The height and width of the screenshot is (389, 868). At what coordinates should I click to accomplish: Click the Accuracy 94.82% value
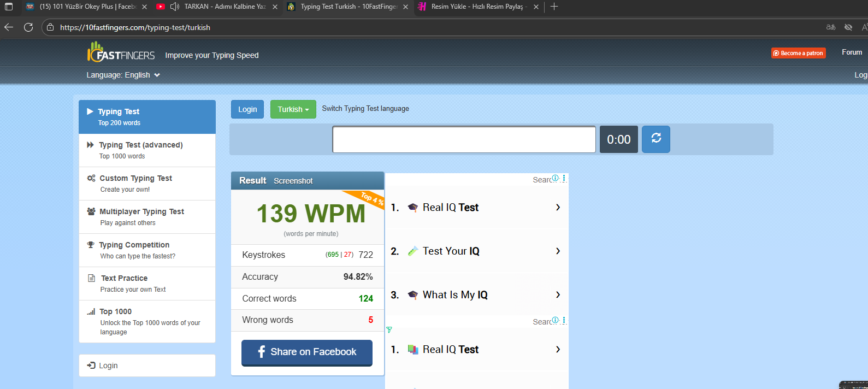(358, 277)
